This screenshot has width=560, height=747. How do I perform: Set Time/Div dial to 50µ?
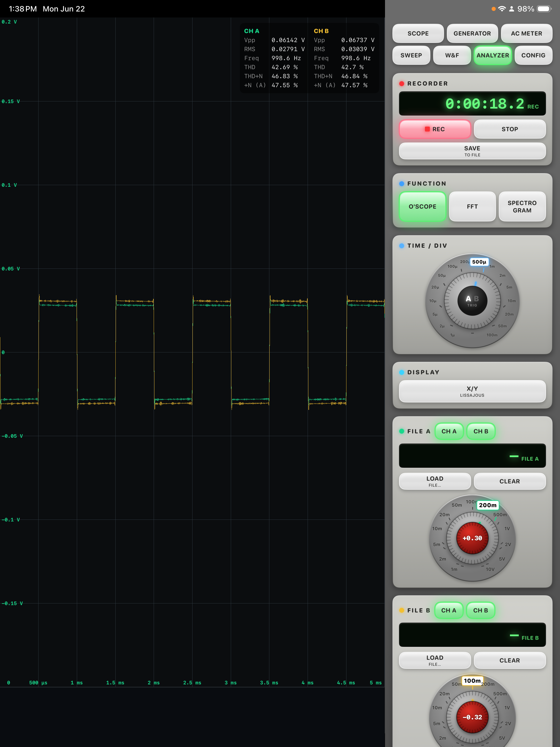[x=441, y=276]
